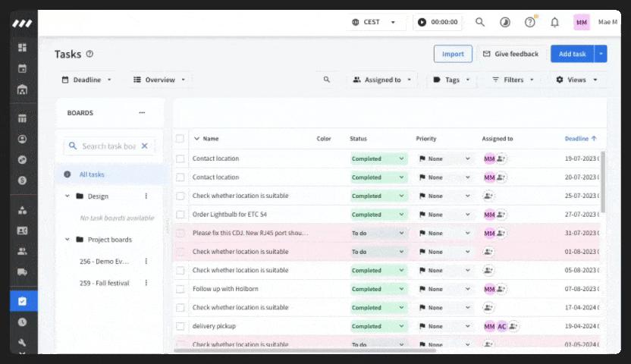631x364 pixels.
Task: Open the help question mark in top bar
Action: click(530, 22)
